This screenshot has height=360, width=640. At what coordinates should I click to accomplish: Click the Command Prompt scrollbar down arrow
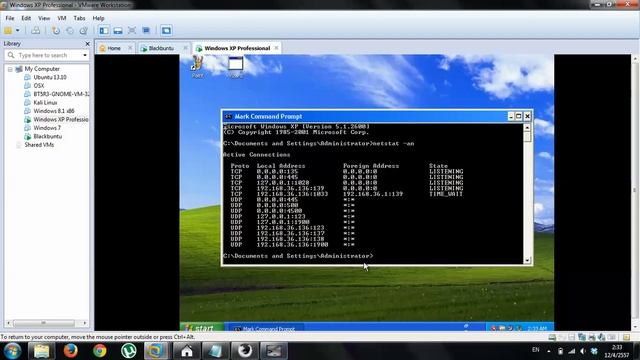click(x=527, y=260)
